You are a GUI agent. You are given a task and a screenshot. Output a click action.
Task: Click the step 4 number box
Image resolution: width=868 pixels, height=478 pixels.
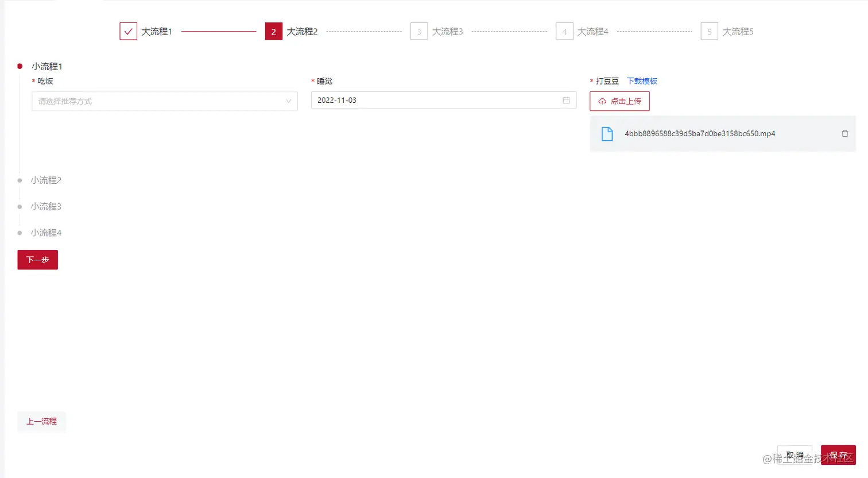point(564,31)
